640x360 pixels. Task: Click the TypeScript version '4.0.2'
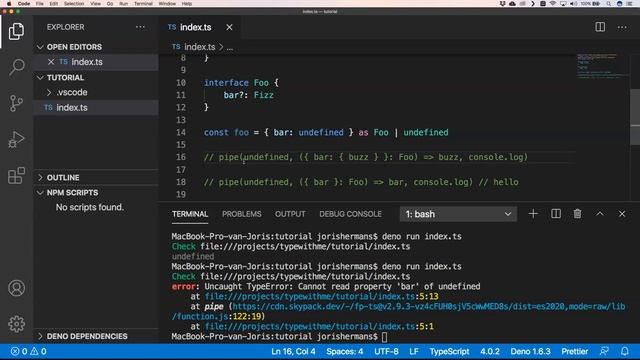click(490, 351)
